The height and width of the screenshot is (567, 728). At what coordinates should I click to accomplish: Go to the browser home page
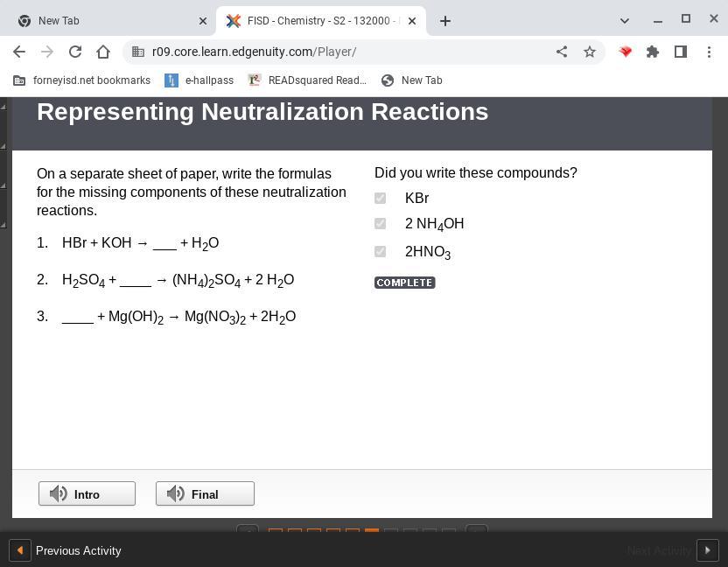click(103, 52)
